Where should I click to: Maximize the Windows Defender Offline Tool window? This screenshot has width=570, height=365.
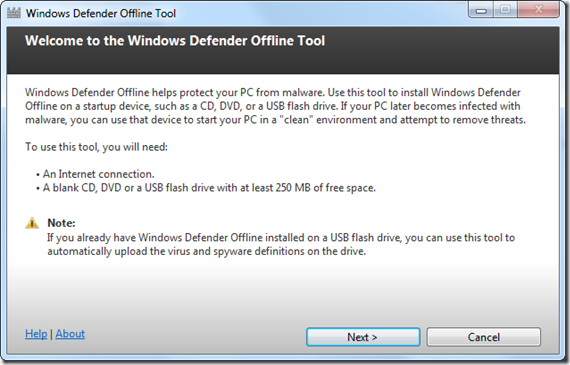pyautogui.click(x=505, y=10)
